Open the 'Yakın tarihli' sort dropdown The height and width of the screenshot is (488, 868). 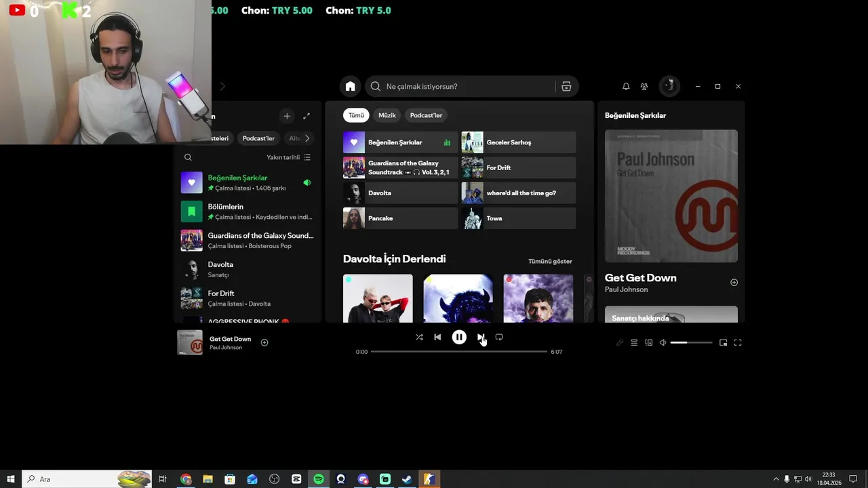pos(288,157)
